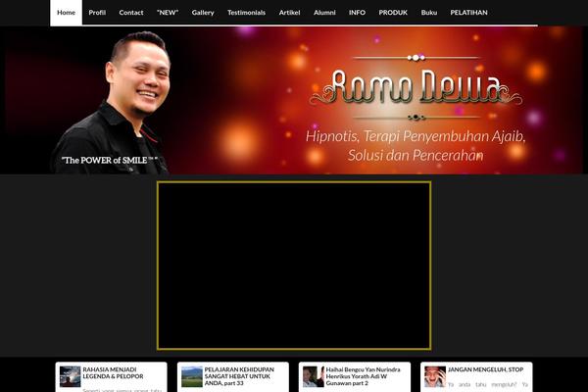Open article RAHASIA MENJADI LEGENDA & PELOPOR
This screenshot has width=588, height=392.
pos(113,372)
